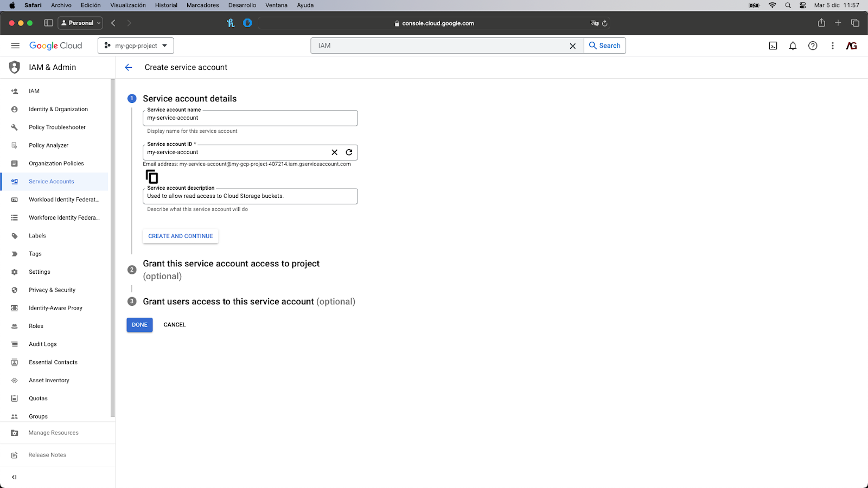Open the Help menu icon

tap(813, 46)
